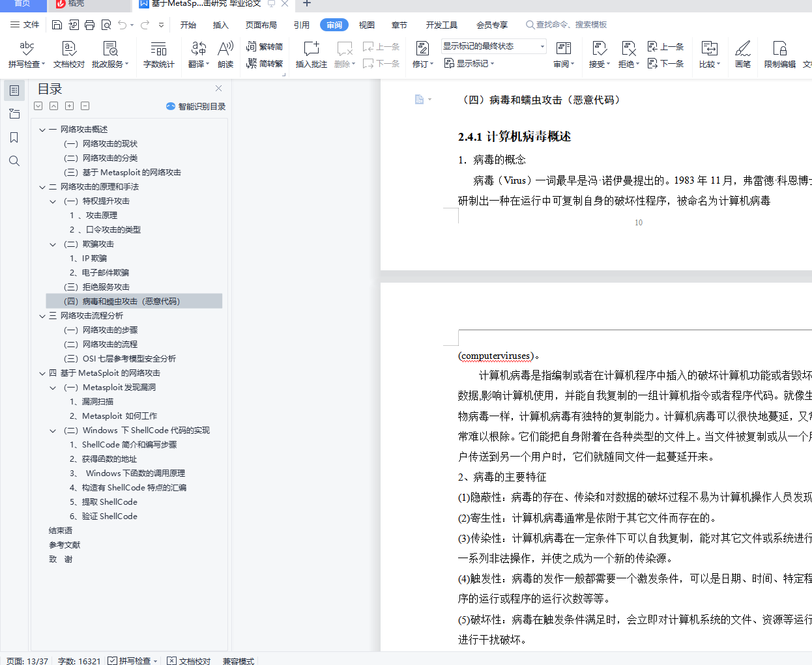Click the word count 字数: 16321

point(79,660)
